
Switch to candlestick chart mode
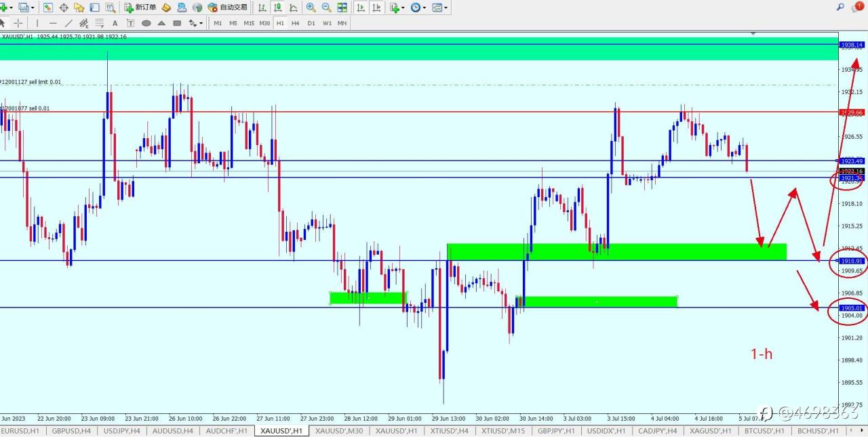(277, 7)
